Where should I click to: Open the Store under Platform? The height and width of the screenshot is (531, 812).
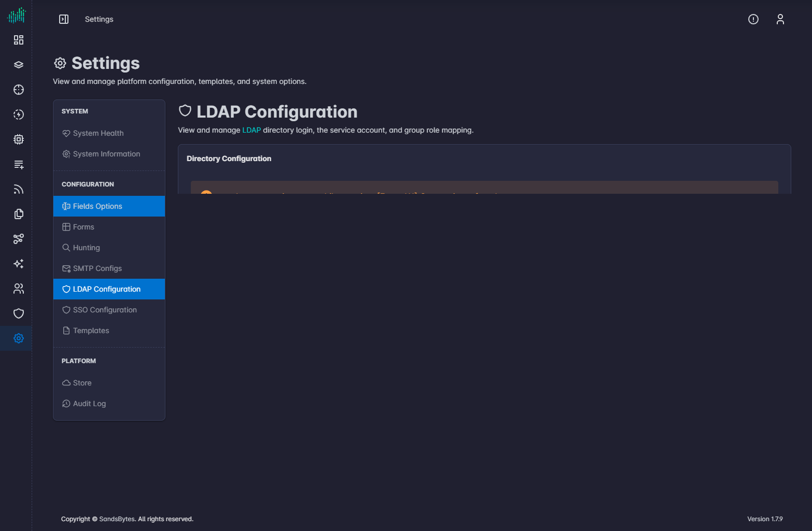109,383
